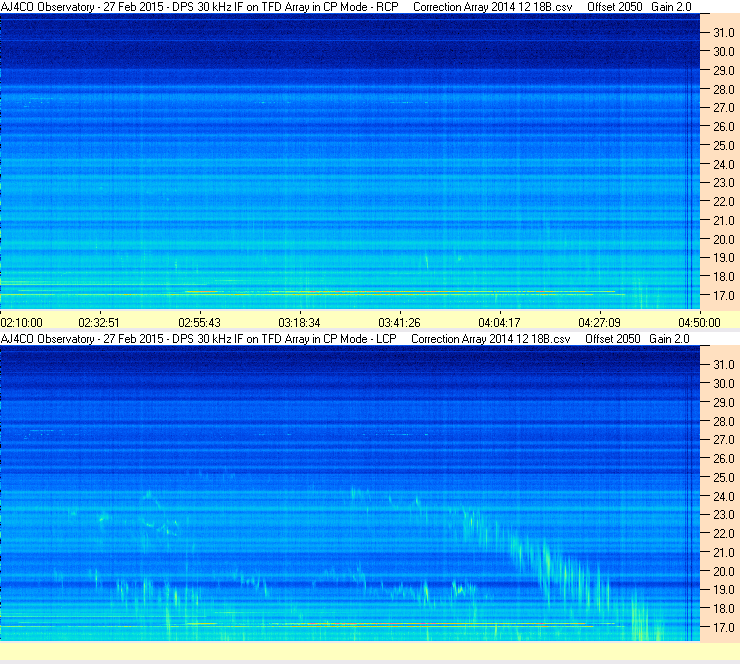
Task: Click the 25.0 frequency label on LCP chart
Action: (x=724, y=477)
